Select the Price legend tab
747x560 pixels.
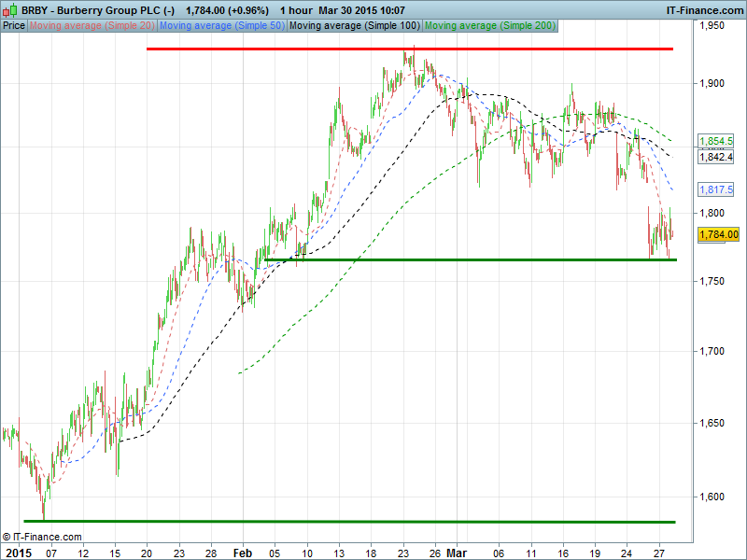coord(14,25)
